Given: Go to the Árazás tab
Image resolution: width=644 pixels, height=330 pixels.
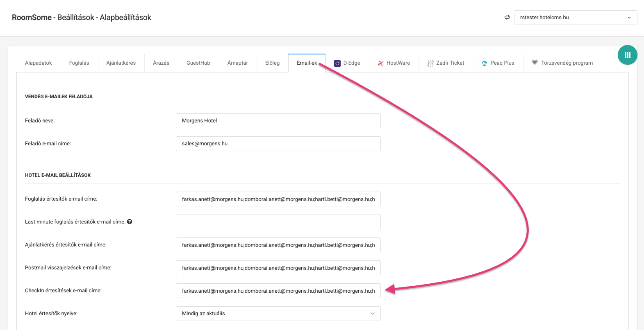Looking at the screenshot, I should tap(161, 63).
